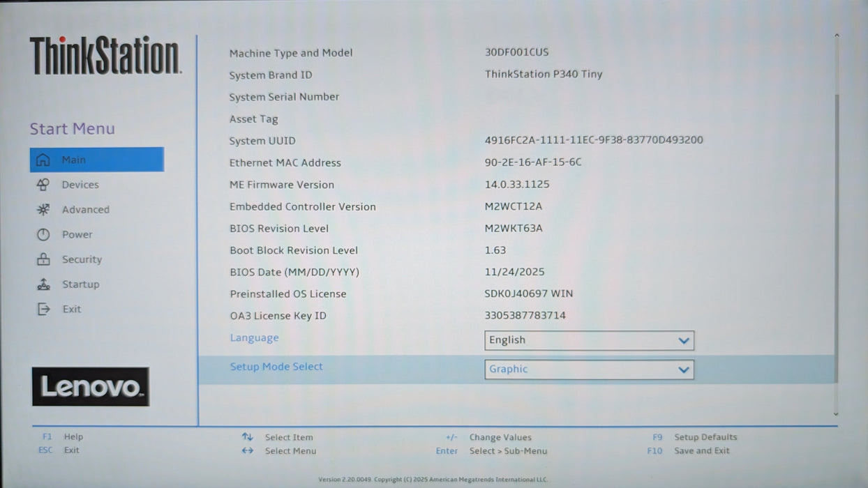Click ESC Exit in the footer

(59, 450)
